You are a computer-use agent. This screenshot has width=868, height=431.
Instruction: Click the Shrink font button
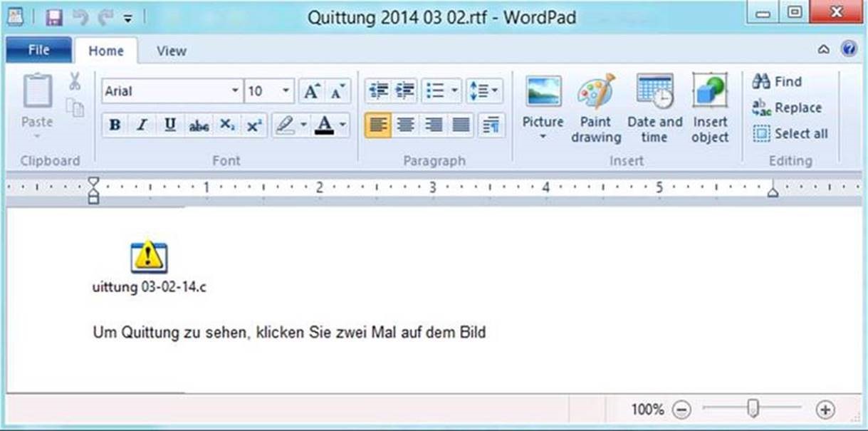(338, 91)
